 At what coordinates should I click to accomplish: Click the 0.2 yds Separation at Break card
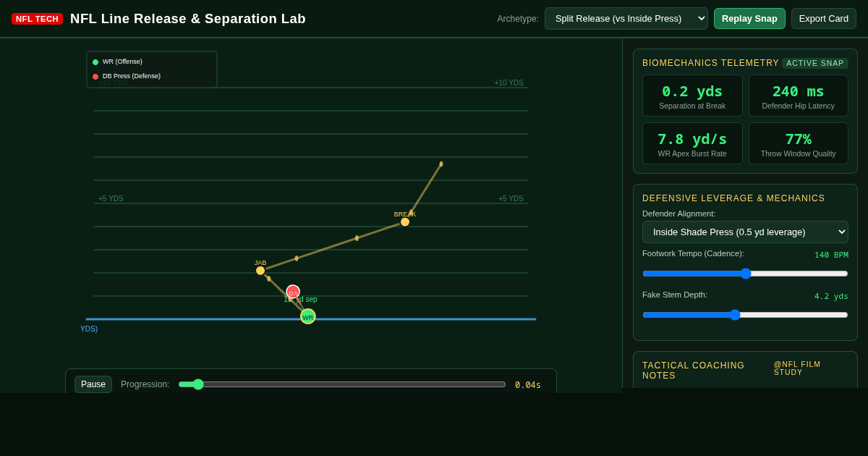point(692,96)
